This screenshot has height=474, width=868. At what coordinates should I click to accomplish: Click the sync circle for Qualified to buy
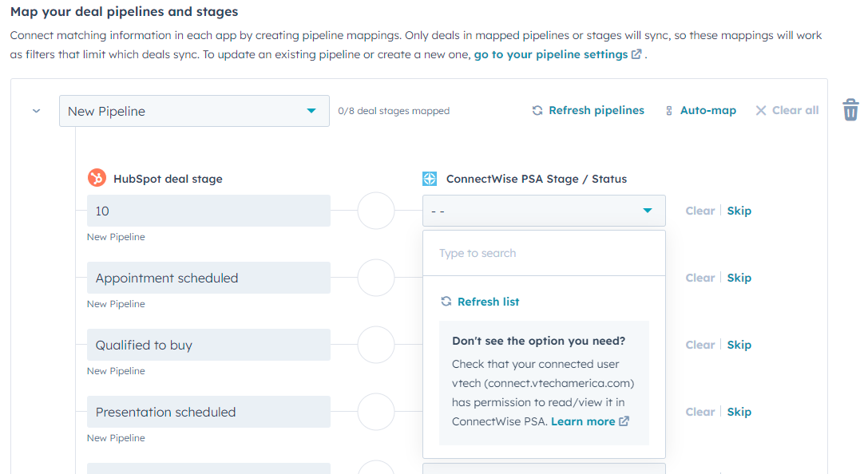point(376,346)
